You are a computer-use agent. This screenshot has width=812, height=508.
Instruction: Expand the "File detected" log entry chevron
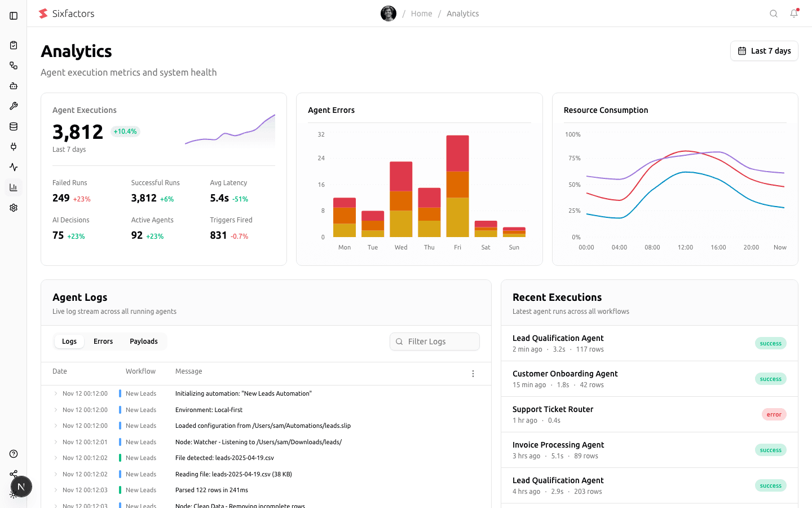(55, 458)
